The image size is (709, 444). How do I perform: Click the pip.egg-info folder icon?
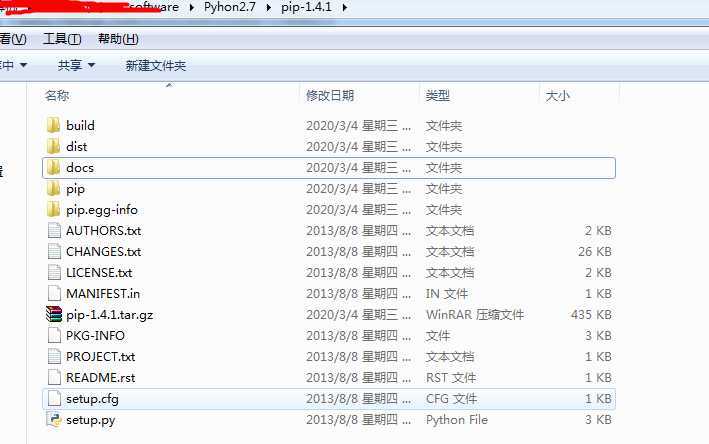(x=53, y=210)
